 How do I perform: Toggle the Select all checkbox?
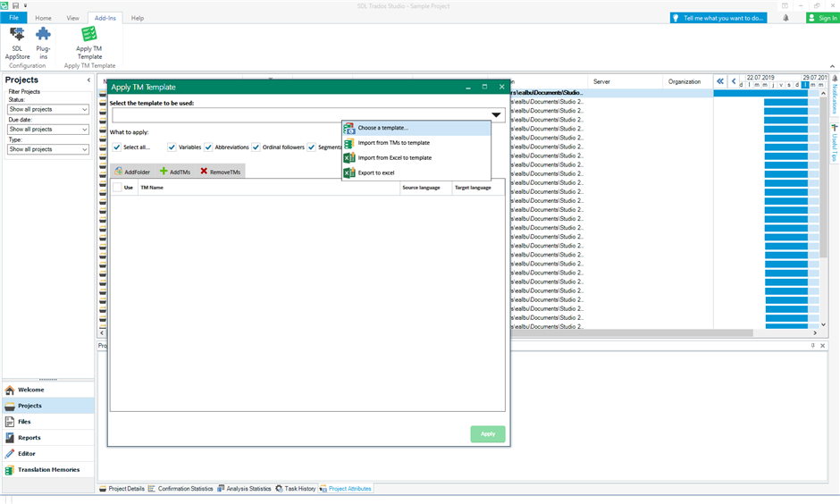pos(117,147)
